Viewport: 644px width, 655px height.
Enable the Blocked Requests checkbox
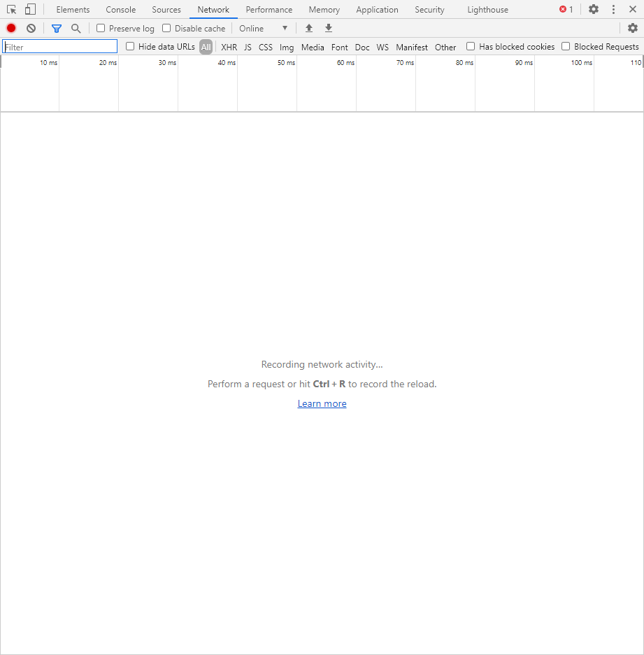click(566, 47)
